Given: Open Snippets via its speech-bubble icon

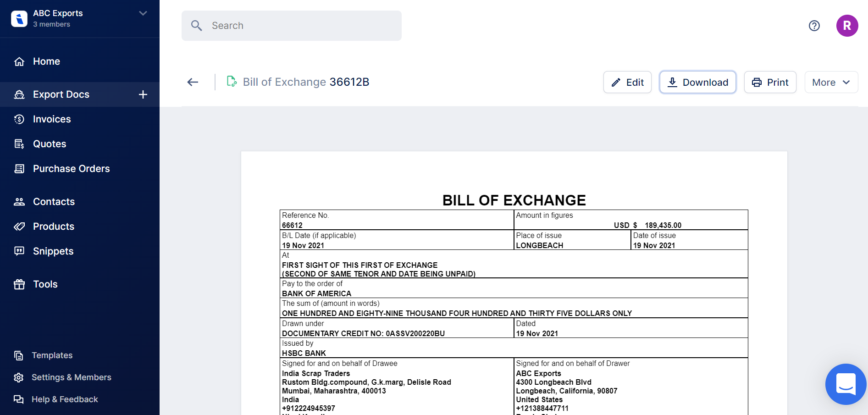Looking at the screenshot, I should [19, 251].
